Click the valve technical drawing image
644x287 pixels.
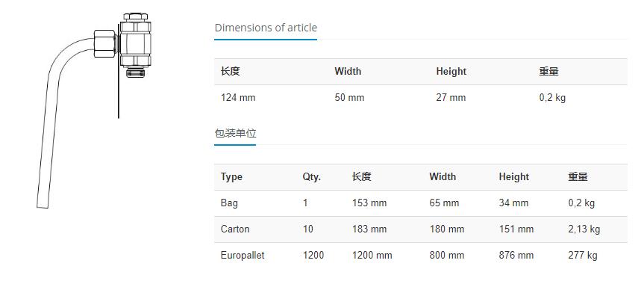[x=94, y=110]
